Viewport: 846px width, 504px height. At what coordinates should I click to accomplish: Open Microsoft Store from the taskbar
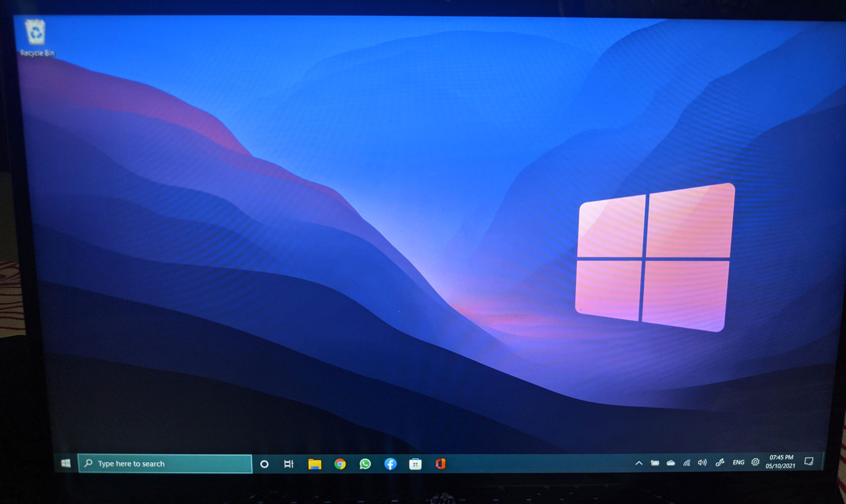pyautogui.click(x=416, y=464)
